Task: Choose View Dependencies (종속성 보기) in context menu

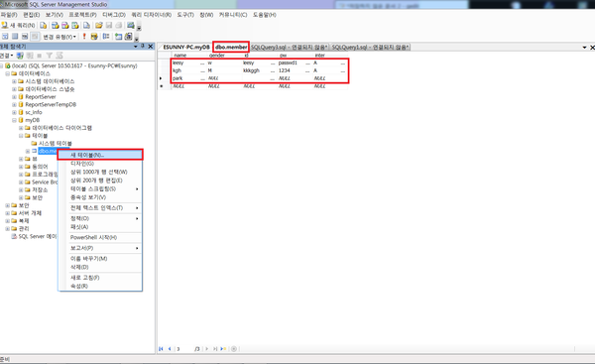Action: pyautogui.click(x=100, y=197)
